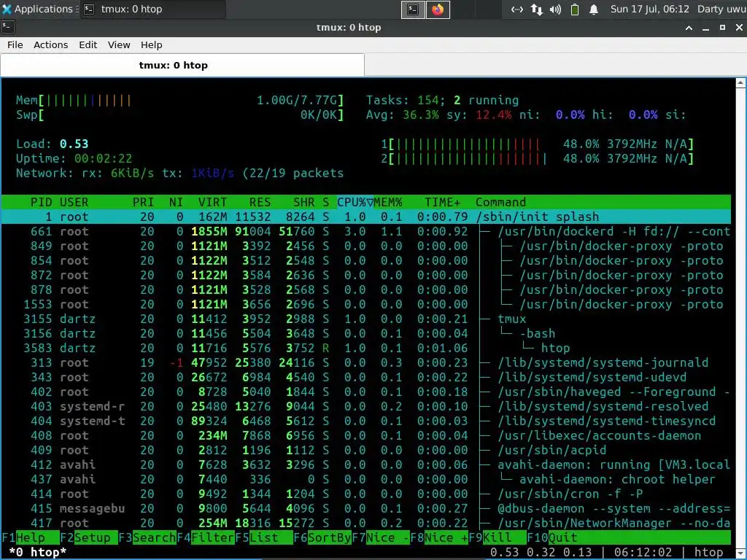Screen dimensions: 747x560
Task: Click the F9 Kill function button
Action: 498,537
